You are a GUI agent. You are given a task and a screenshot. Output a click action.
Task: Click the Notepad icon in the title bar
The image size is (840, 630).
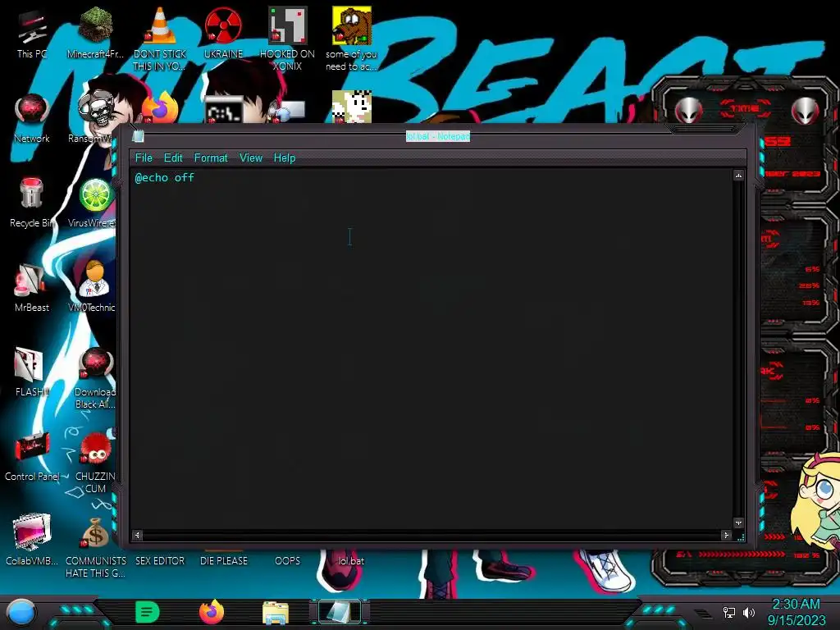coord(138,136)
